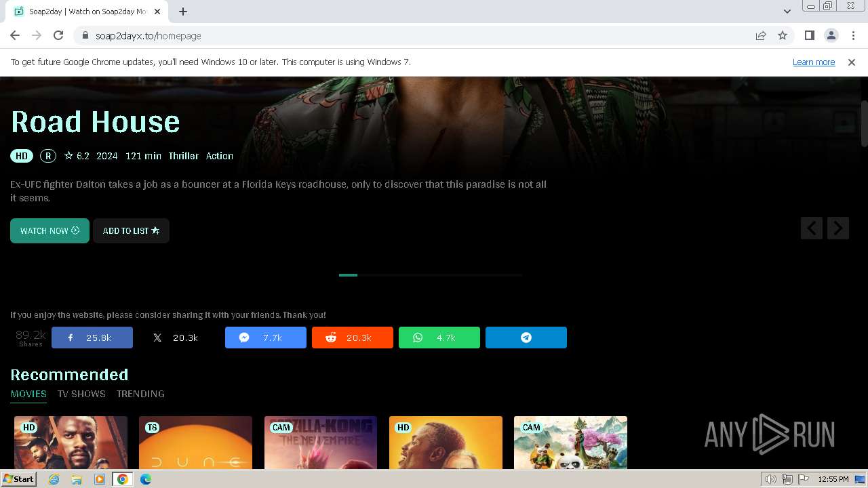This screenshot has width=868, height=488.
Task: Click the browser forward arrow
Action: [x=37, y=36]
